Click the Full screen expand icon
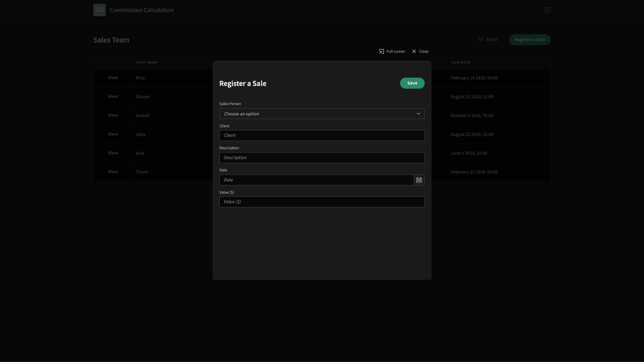Screen dimensions: 644x362 [x=382, y=51]
